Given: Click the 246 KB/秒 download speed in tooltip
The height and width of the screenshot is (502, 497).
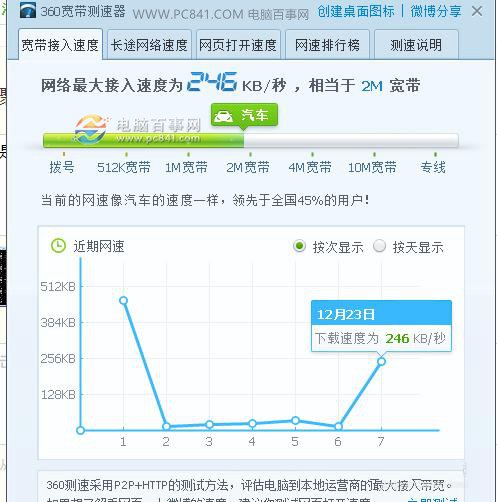Looking at the screenshot, I should point(416,339).
